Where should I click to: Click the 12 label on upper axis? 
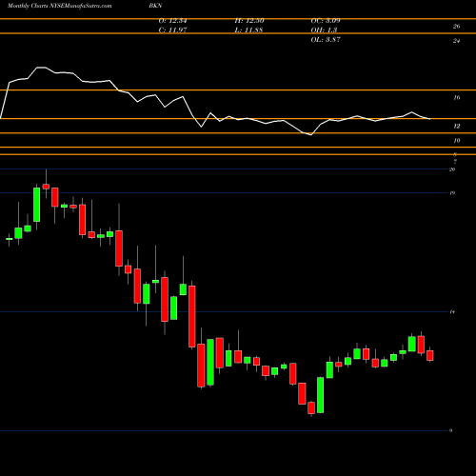point(456,127)
